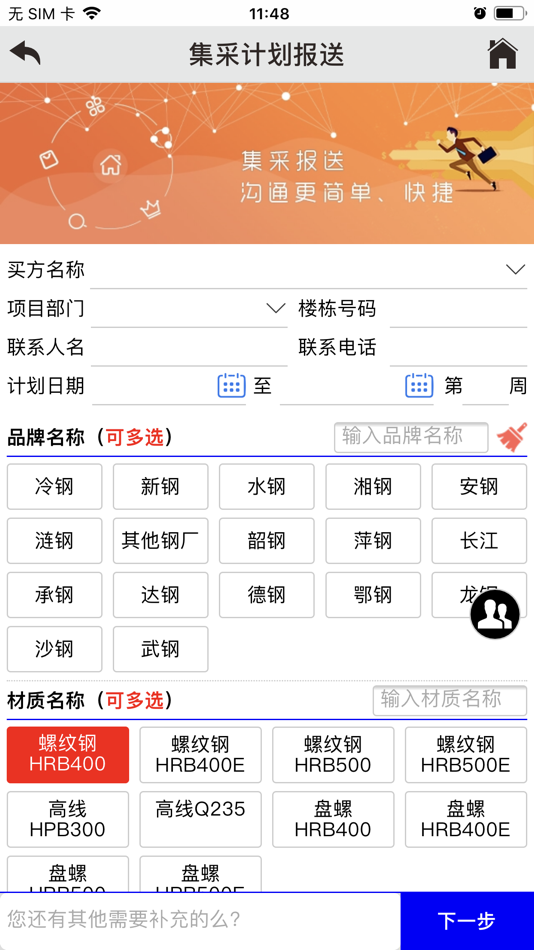
Task: Tap the alarm icon in status bar
Action: 480,13
